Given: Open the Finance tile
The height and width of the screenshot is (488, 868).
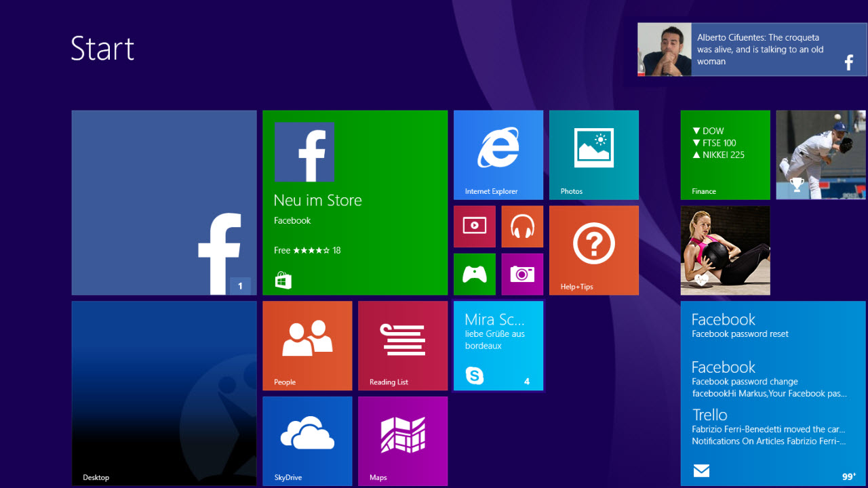Looking at the screenshot, I should (x=726, y=155).
